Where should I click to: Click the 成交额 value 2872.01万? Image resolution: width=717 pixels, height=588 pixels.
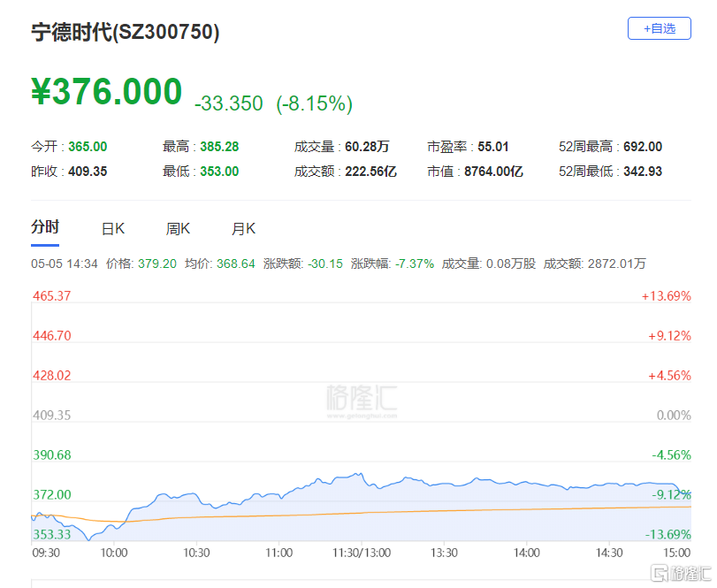[616, 263]
